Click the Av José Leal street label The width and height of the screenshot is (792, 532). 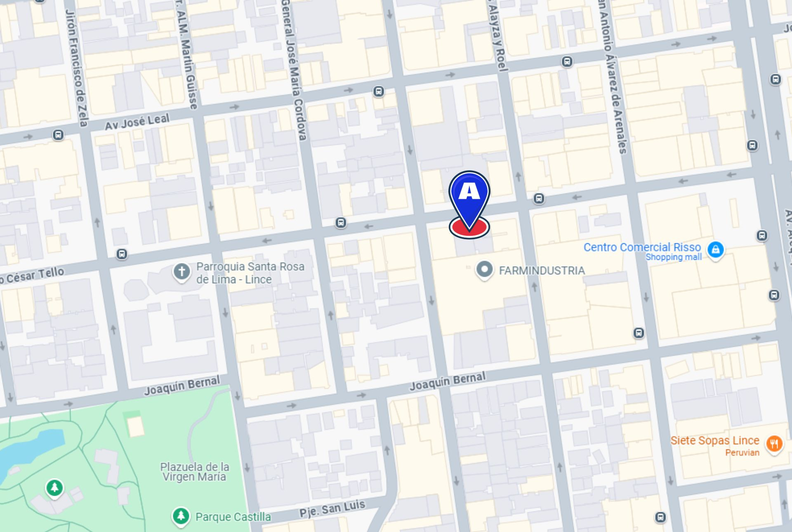pos(137,122)
